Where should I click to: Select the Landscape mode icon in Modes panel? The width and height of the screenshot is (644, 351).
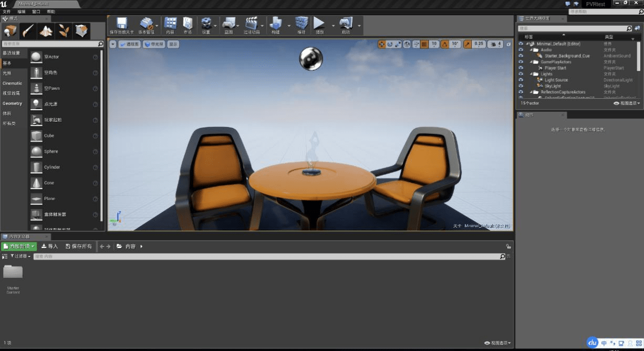[x=46, y=31]
